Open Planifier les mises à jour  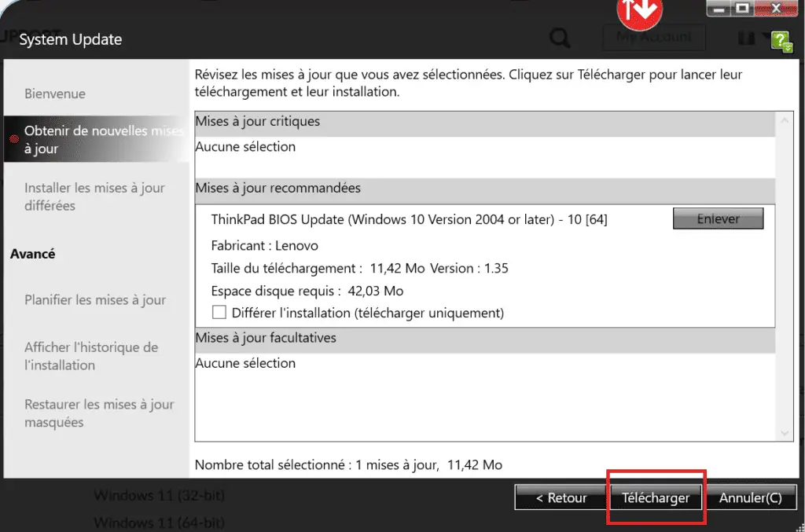click(x=95, y=299)
